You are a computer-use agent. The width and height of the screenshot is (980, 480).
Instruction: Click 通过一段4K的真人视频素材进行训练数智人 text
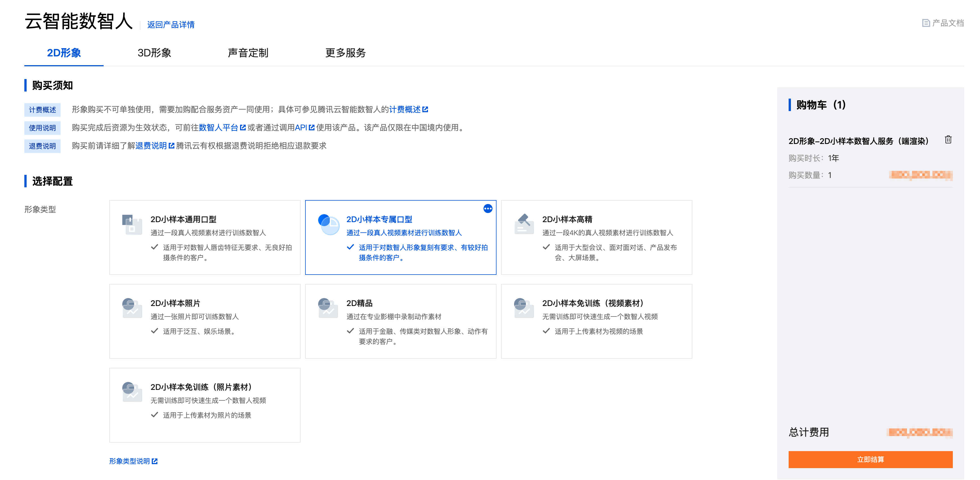pyautogui.click(x=607, y=233)
